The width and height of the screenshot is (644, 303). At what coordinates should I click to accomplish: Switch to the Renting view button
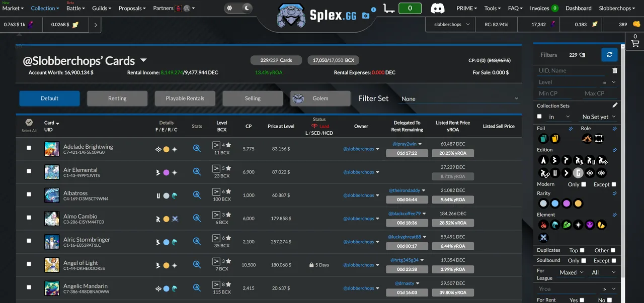tap(117, 98)
